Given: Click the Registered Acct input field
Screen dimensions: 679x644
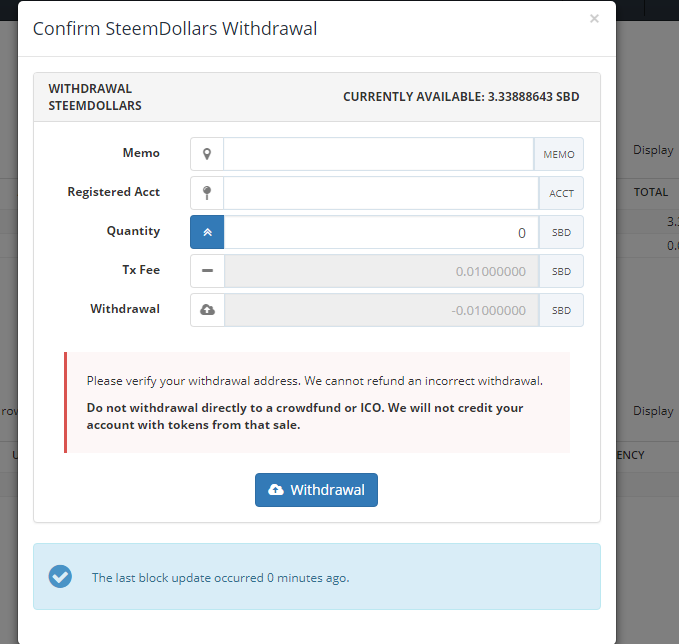Looking at the screenshot, I should pos(381,193).
